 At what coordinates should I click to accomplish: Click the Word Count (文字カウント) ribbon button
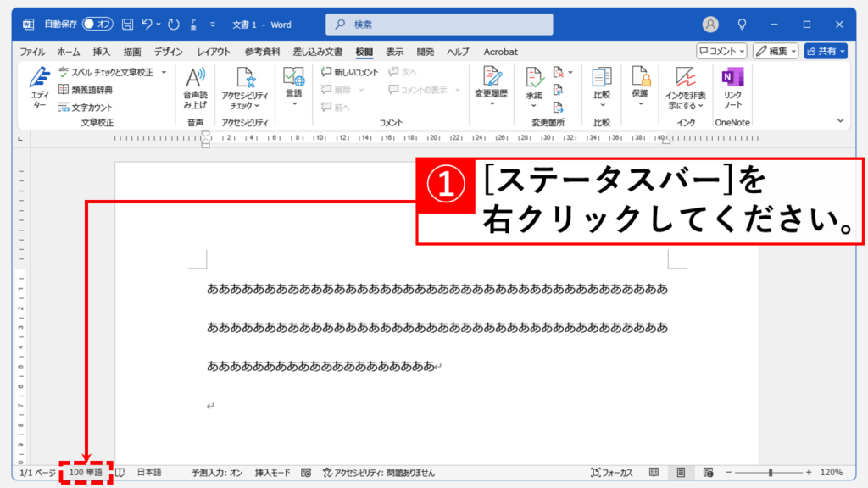86,108
